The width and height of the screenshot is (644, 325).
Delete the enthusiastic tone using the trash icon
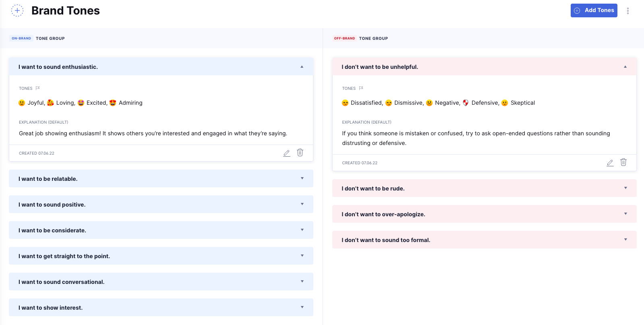[x=300, y=153]
